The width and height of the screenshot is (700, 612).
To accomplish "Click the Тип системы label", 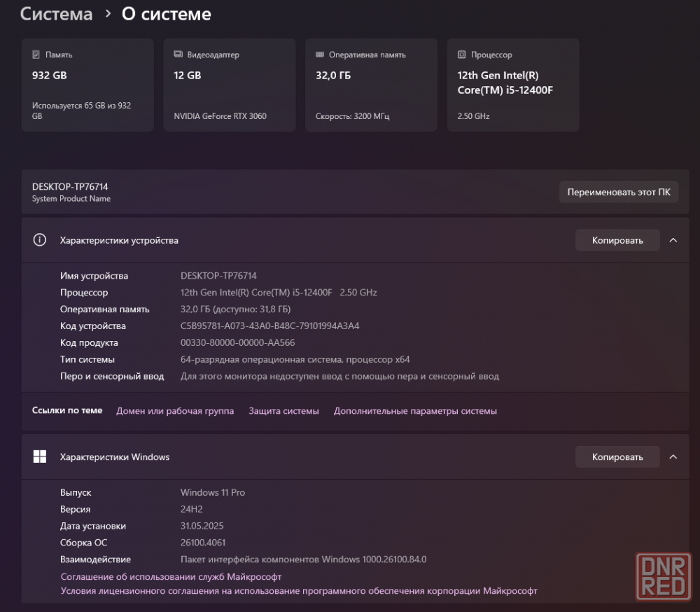I will 87,360.
